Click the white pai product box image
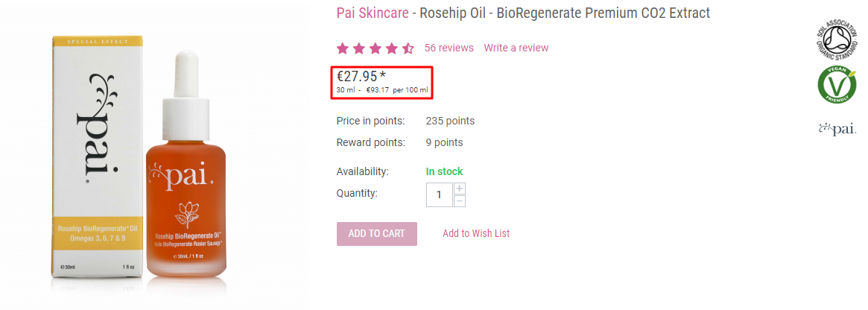 coord(98,156)
